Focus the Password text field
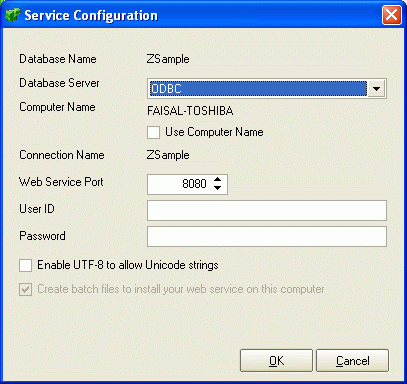Screen dimensions: 407x384 (267, 237)
